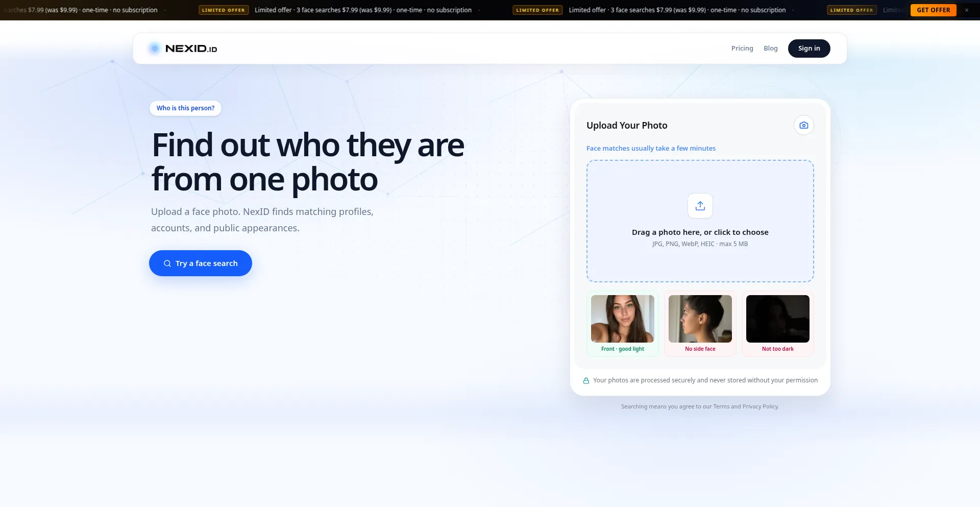This screenshot has height=507, width=980.
Task: Click Try a face search
Action: coord(200,263)
